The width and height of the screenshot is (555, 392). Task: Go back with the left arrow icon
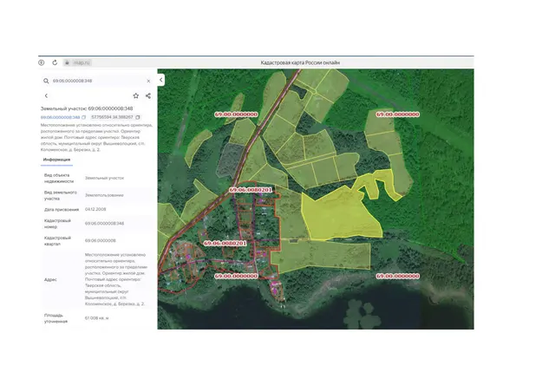click(46, 96)
